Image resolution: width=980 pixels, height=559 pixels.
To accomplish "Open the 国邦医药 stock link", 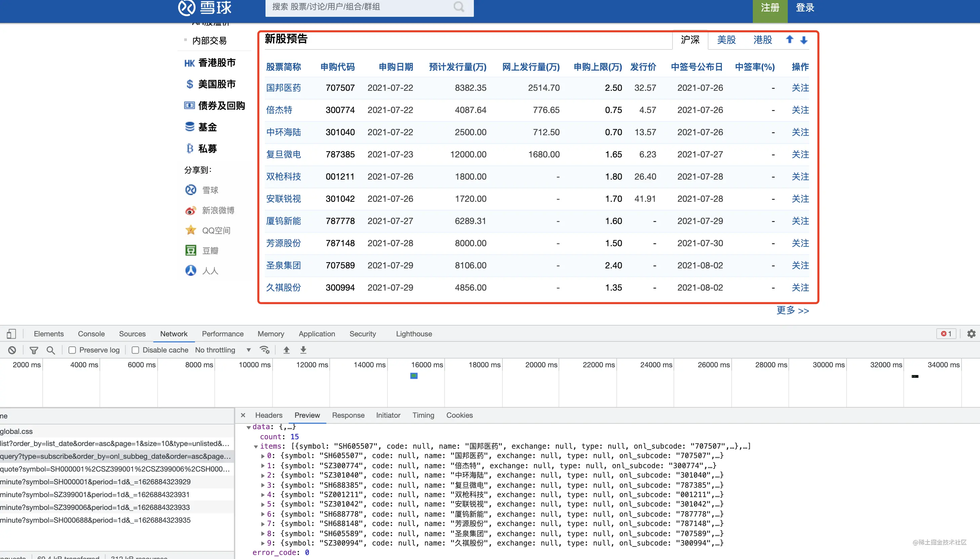I will tap(283, 87).
